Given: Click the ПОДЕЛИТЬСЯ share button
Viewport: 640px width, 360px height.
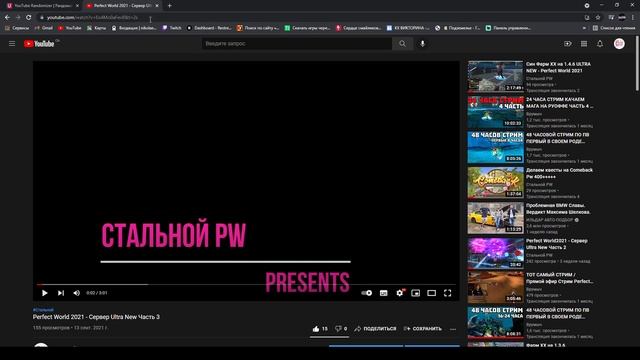Looking at the screenshot, I should (375, 329).
